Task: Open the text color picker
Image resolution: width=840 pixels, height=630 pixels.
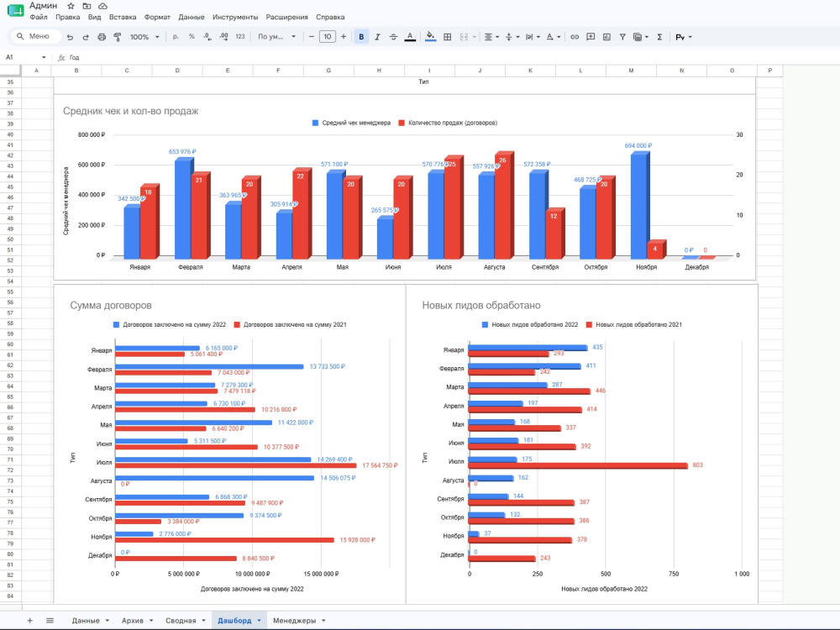Action: tap(410, 37)
